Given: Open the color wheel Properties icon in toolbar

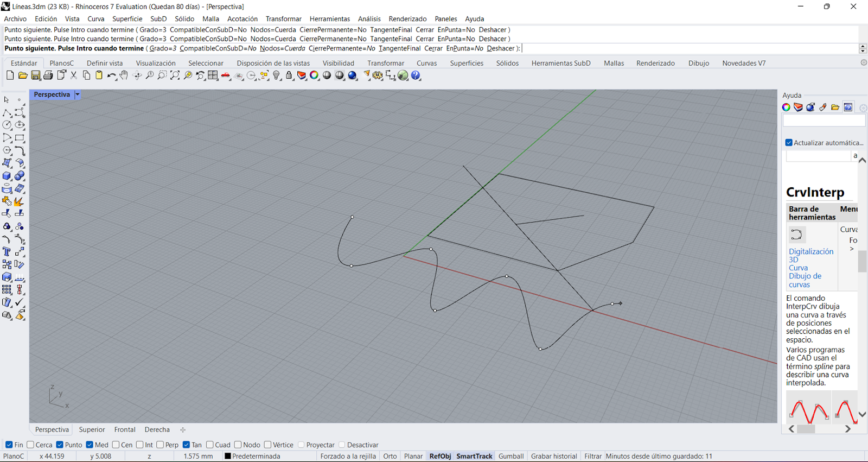Looking at the screenshot, I should point(314,75).
